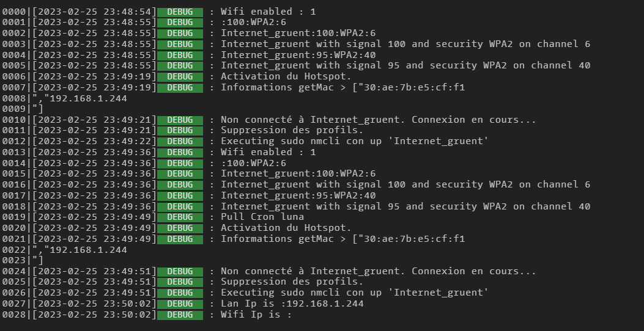Screen dimensions: 644x331
Task: Click the "Activation du Hotspot." message on line 0006
Action: click(286, 76)
